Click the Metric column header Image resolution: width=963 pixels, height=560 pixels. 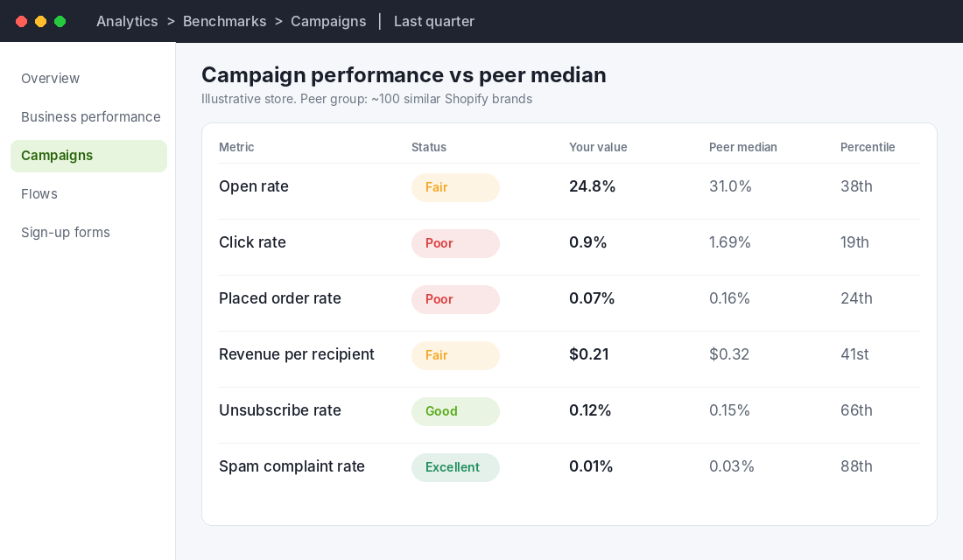[236, 147]
